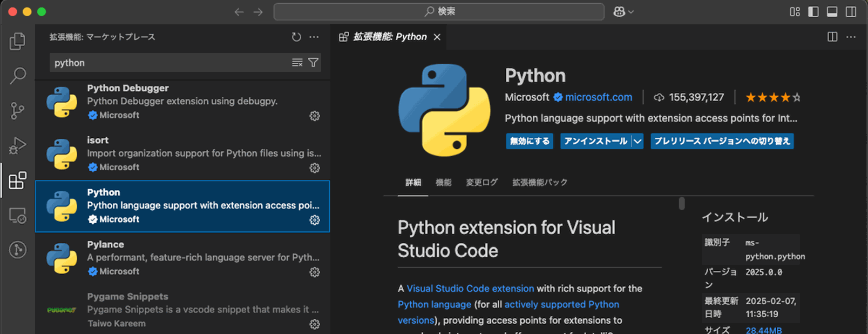The image size is (868, 334).
Task: Open the Git graph icon in activity bar
Action: (x=17, y=250)
